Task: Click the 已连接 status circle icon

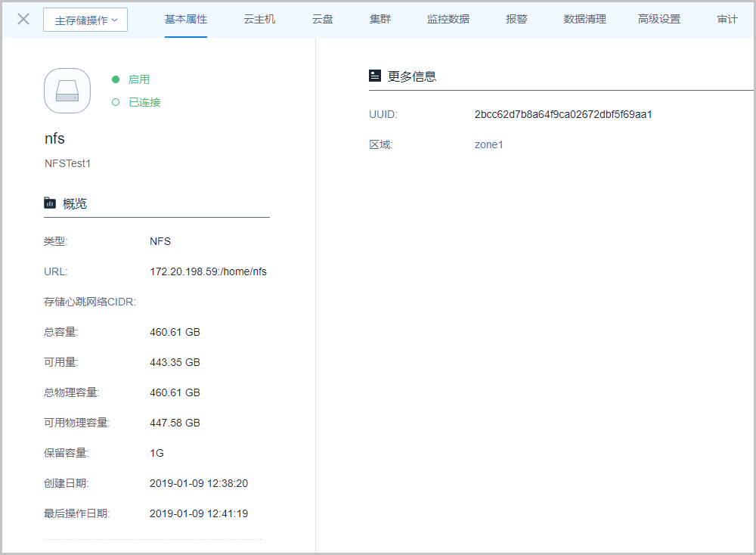Action: [x=116, y=102]
